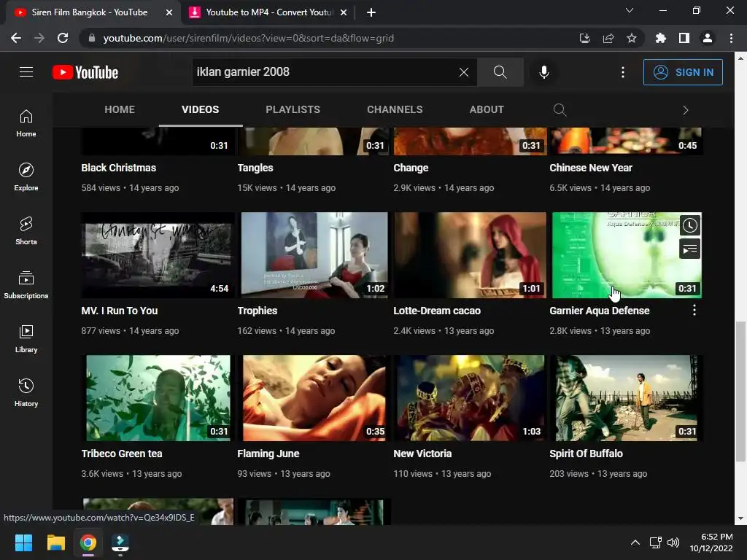Screen dimensions: 747x560
Task: Click the page vertical scrollbar thumb
Action: click(x=740, y=392)
